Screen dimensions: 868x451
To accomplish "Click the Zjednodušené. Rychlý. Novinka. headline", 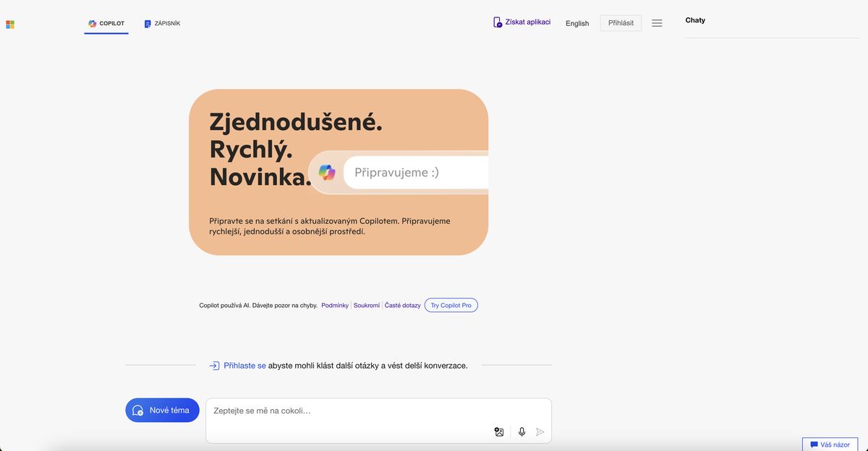I will [296, 150].
